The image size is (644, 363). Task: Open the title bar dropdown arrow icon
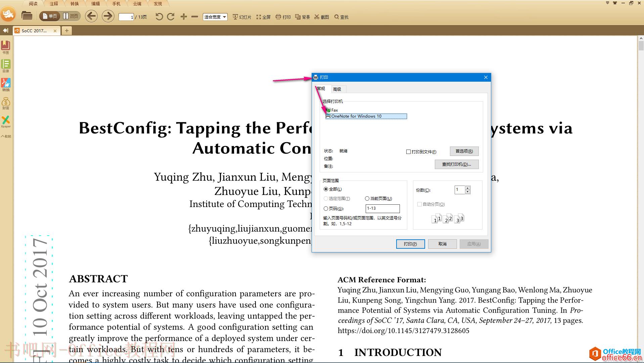pyautogui.click(x=607, y=3)
